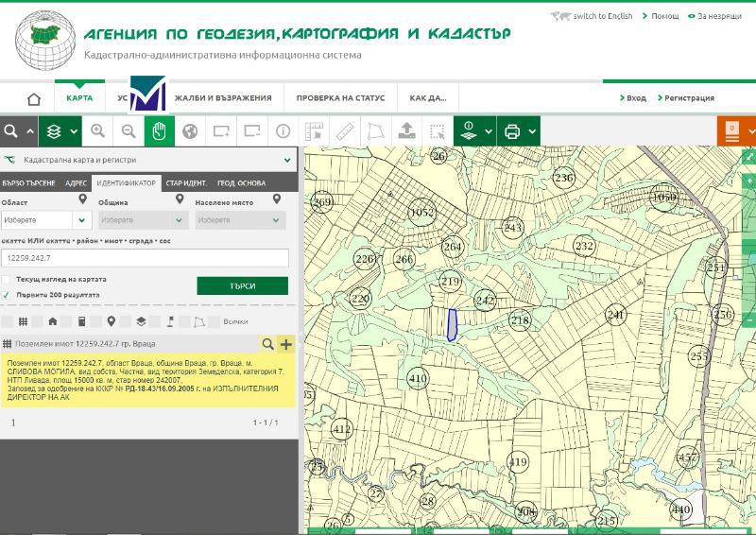Click the zoom in magnifier tool

pos(97,131)
